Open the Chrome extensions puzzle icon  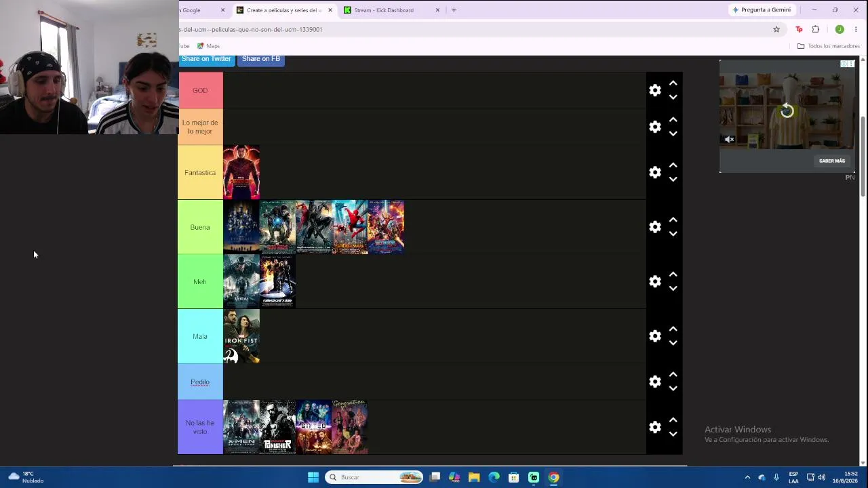(816, 29)
